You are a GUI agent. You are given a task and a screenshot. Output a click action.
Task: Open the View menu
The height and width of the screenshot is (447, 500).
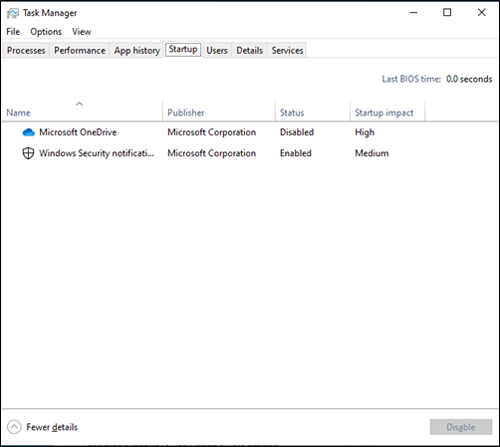82,32
